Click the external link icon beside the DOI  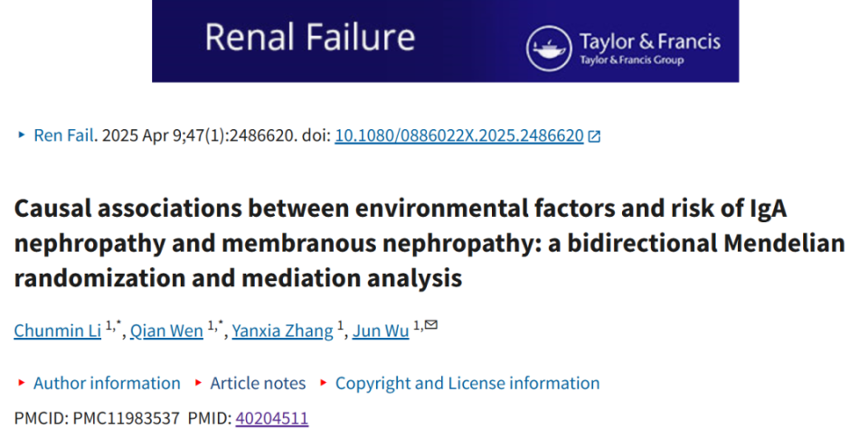pyautogui.click(x=594, y=136)
